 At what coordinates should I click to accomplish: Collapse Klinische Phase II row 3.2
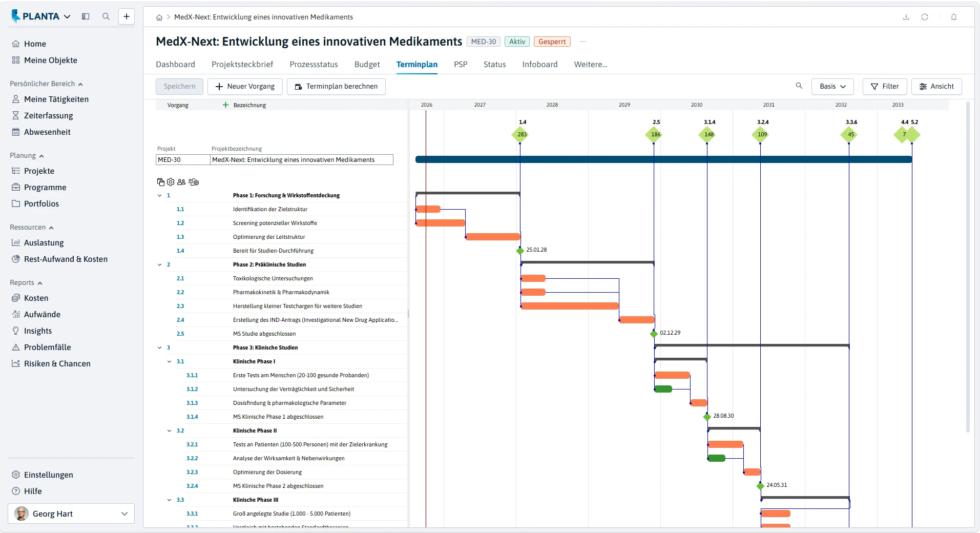click(x=169, y=430)
